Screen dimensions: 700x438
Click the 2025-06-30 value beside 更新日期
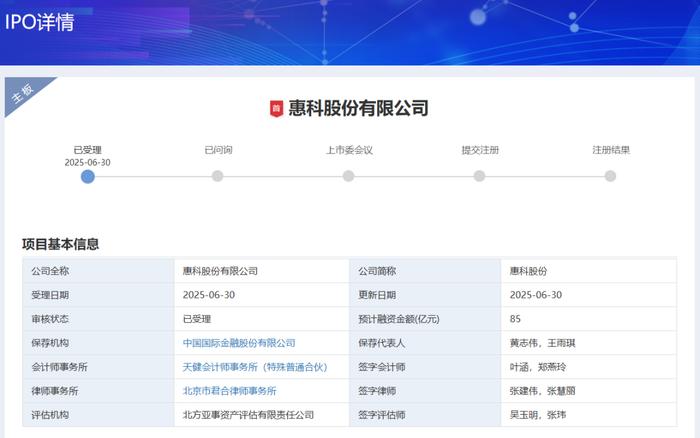pyautogui.click(x=536, y=295)
